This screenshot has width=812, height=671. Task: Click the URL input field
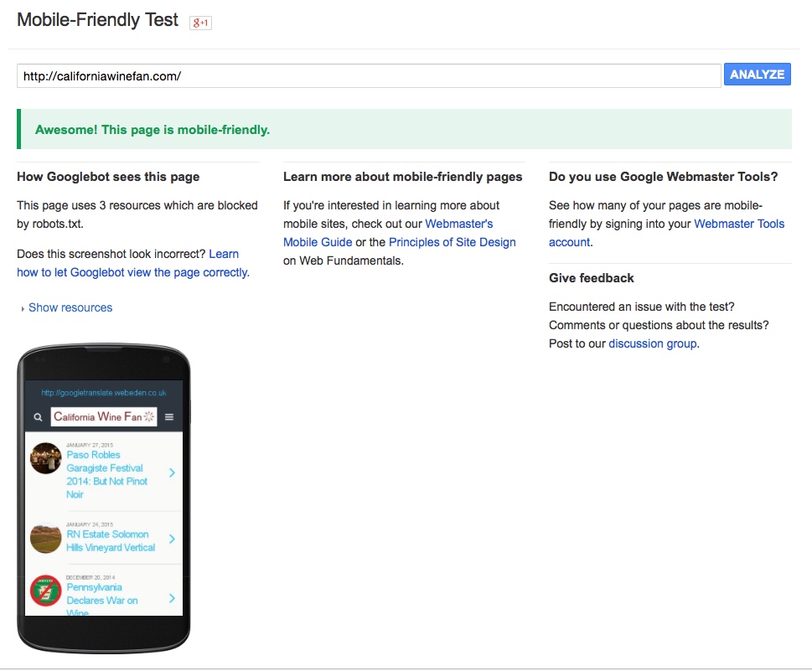point(369,76)
